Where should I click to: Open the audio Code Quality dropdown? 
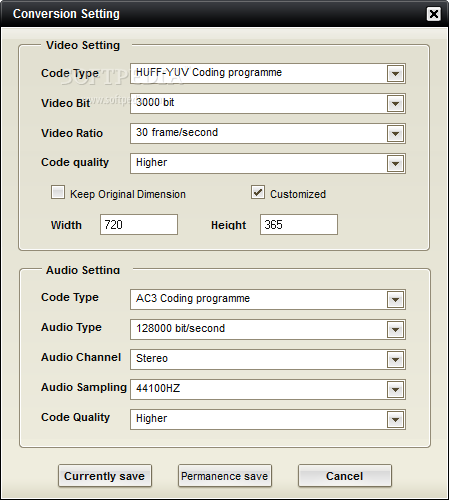[x=395, y=420]
